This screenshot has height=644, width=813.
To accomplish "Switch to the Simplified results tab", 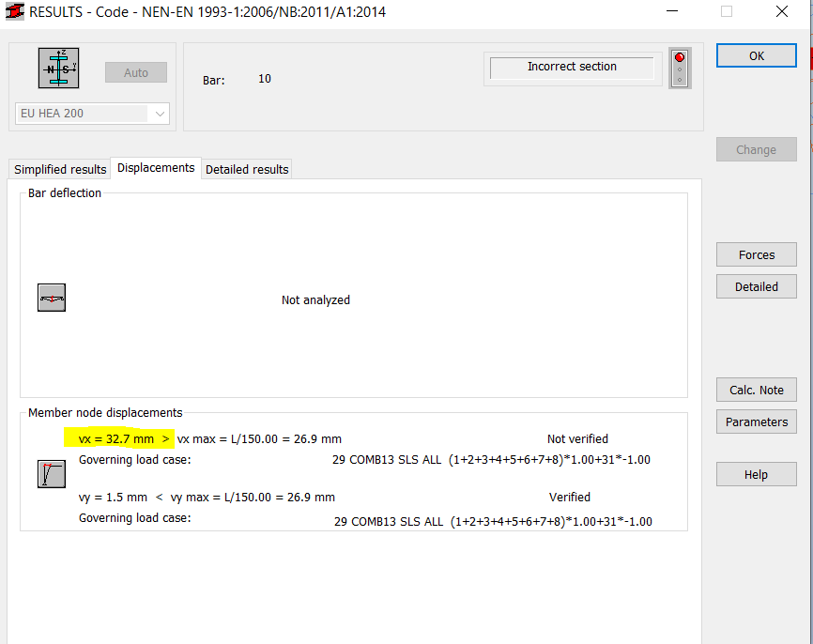I will [x=58, y=169].
